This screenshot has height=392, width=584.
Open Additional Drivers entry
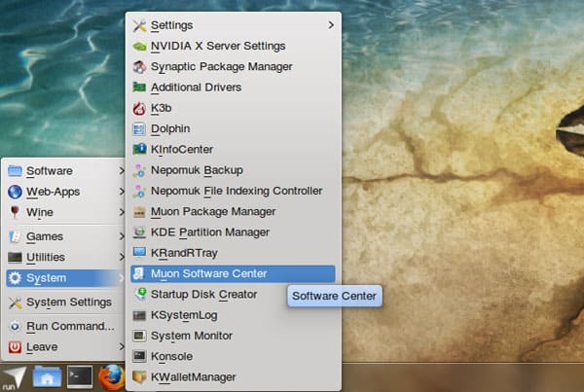coord(233,88)
